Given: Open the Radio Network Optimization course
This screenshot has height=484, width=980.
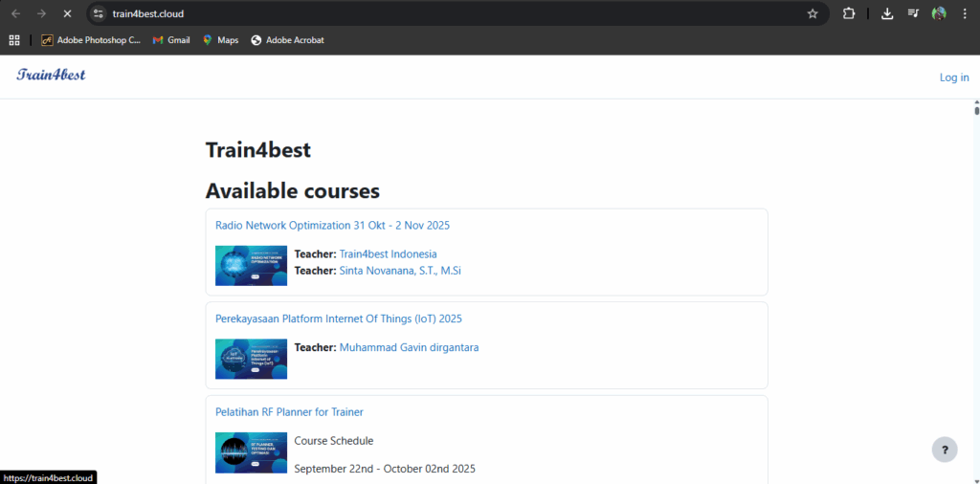Looking at the screenshot, I should [332, 226].
